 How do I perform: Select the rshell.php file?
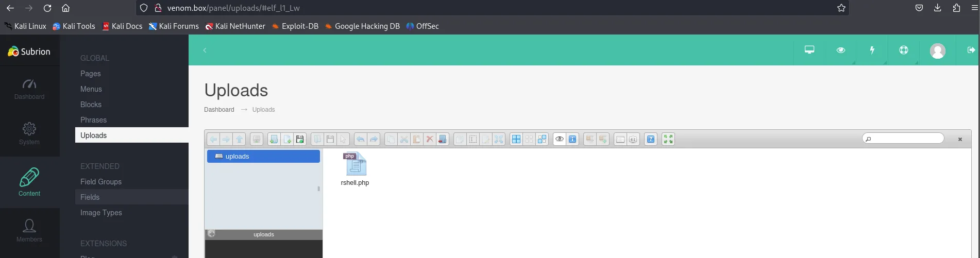pyautogui.click(x=355, y=169)
